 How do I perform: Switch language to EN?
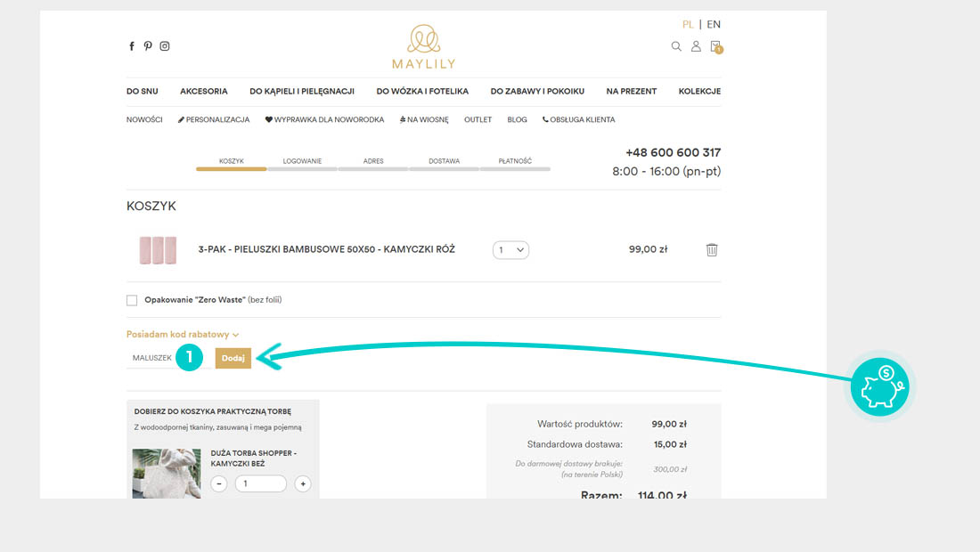pyautogui.click(x=714, y=24)
